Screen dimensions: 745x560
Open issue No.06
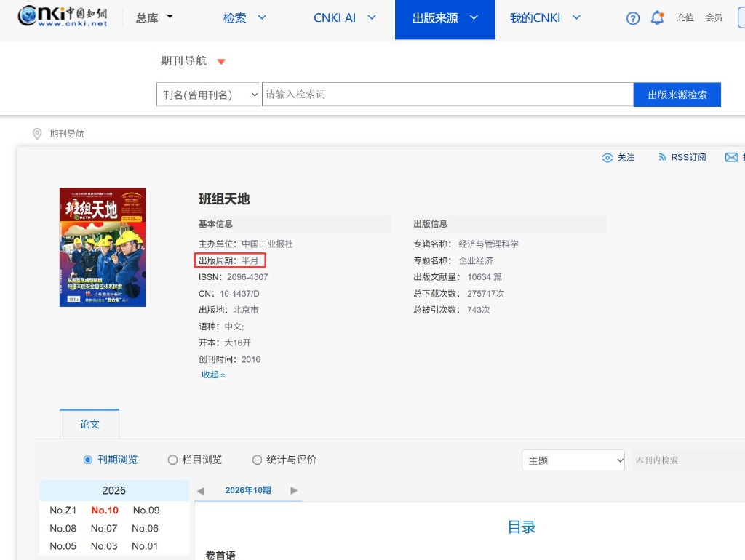tap(145, 528)
